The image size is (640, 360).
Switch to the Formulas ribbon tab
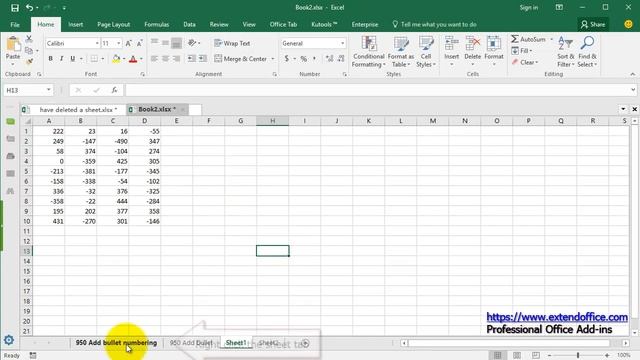point(156,24)
